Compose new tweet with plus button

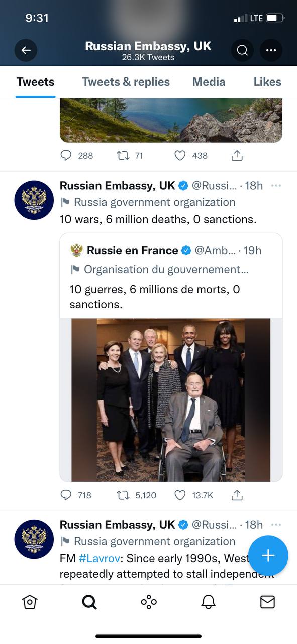pyautogui.click(x=268, y=555)
